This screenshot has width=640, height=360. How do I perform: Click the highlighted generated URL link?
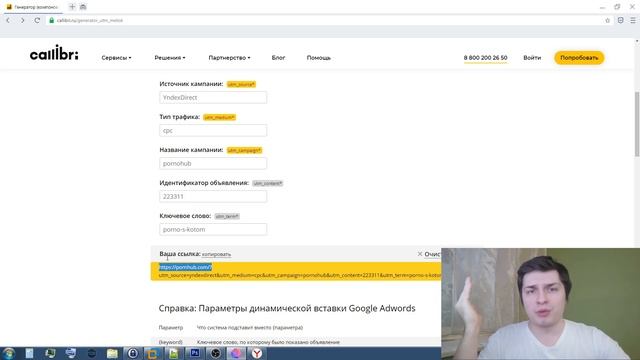[185, 267]
